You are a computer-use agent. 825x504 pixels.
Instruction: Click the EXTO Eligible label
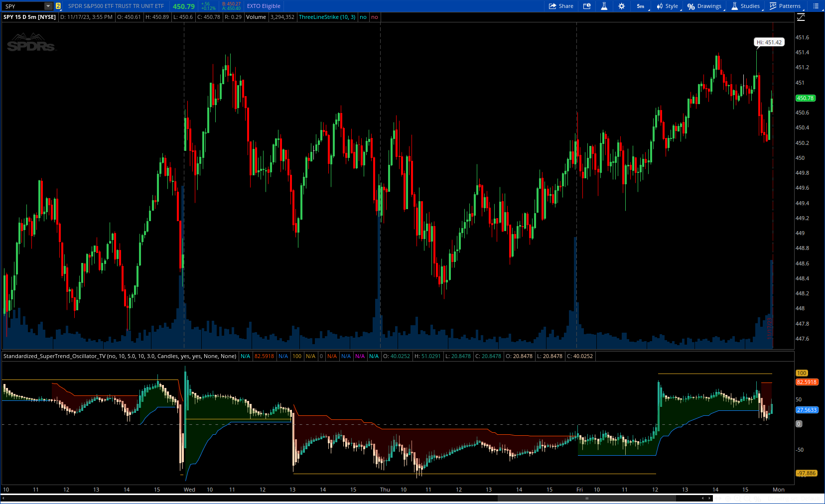[x=264, y=6]
